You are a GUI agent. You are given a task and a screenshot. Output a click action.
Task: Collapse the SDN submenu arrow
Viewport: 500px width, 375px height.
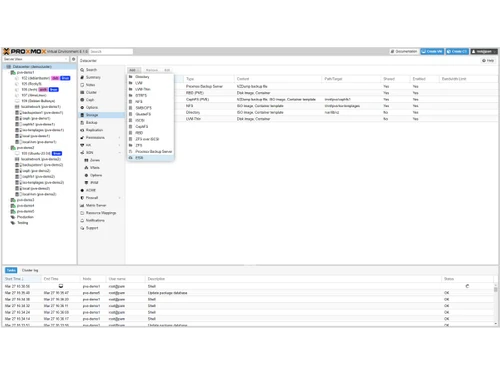click(x=119, y=153)
